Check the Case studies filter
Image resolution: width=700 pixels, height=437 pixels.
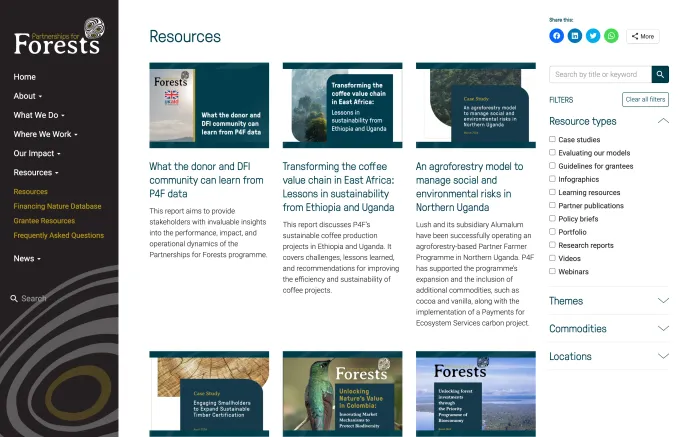click(x=552, y=139)
